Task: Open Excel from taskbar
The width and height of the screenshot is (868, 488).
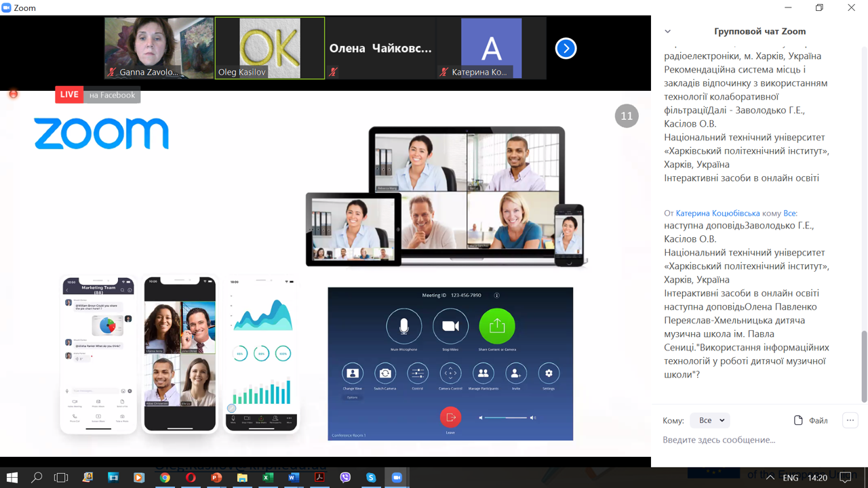Action: coord(268,478)
